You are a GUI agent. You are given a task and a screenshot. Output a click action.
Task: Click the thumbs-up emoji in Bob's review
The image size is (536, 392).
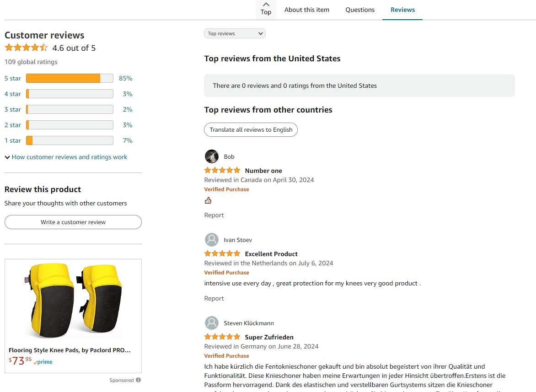click(208, 200)
